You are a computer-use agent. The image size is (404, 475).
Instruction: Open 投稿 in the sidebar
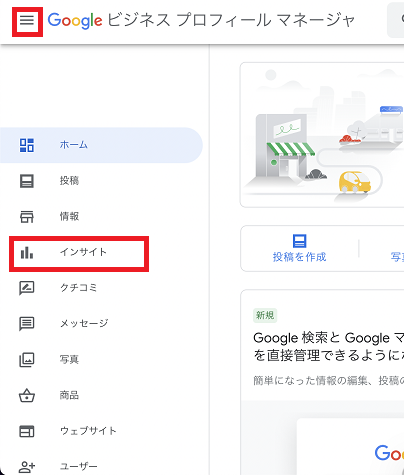(x=101, y=181)
